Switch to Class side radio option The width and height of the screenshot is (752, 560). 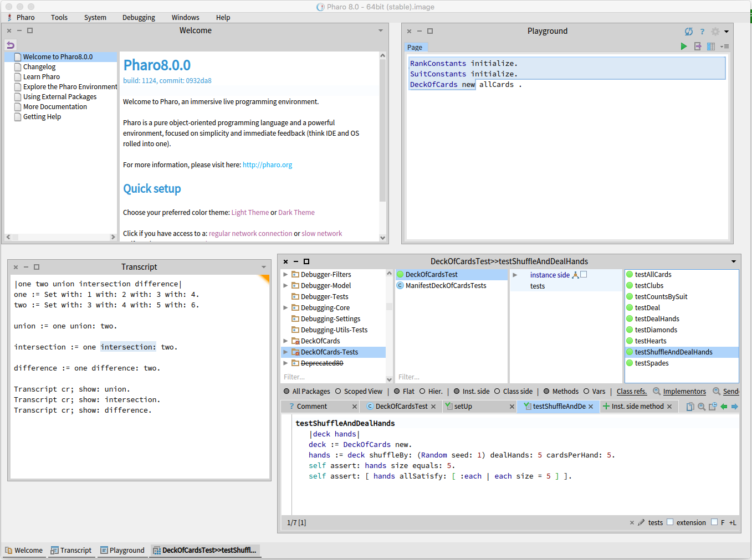(x=497, y=392)
